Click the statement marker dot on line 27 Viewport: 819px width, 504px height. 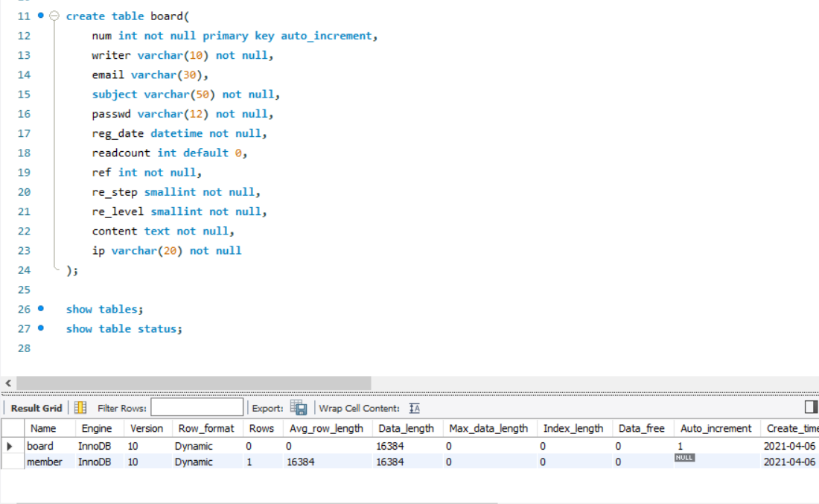pyautogui.click(x=41, y=328)
